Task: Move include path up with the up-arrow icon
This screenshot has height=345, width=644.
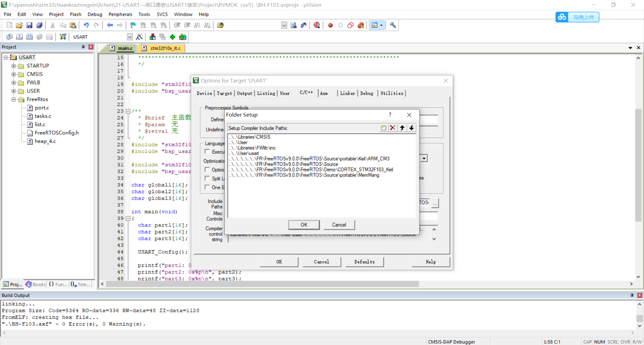Action: 402,128
